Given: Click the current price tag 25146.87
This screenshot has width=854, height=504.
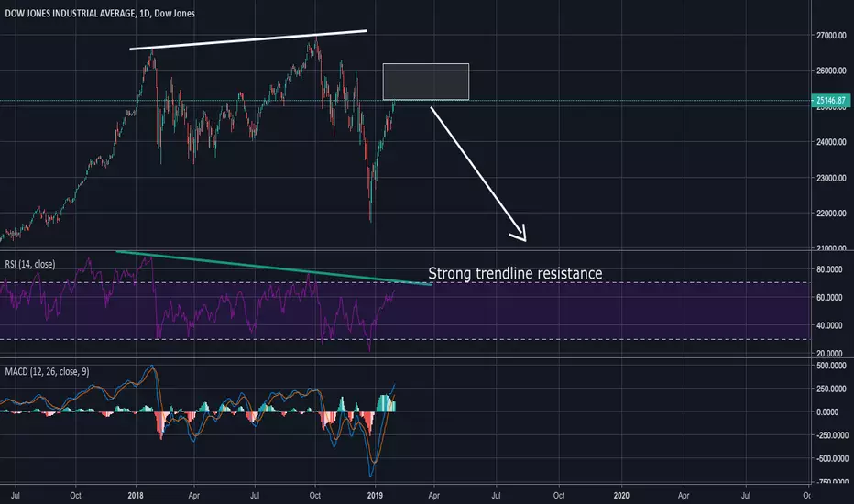Looking at the screenshot, I should pos(831,100).
